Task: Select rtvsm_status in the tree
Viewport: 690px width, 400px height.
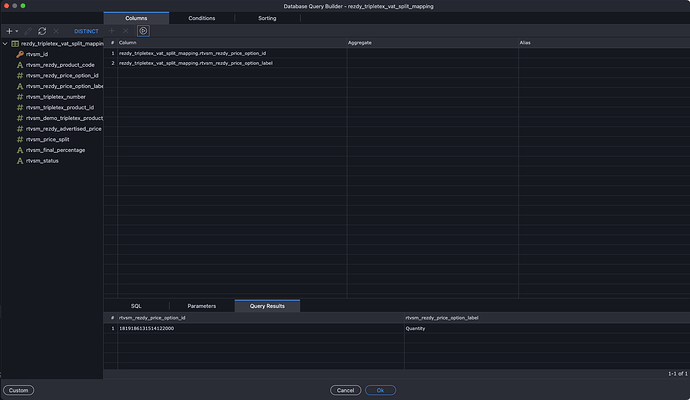Action: tap(42, 161)
